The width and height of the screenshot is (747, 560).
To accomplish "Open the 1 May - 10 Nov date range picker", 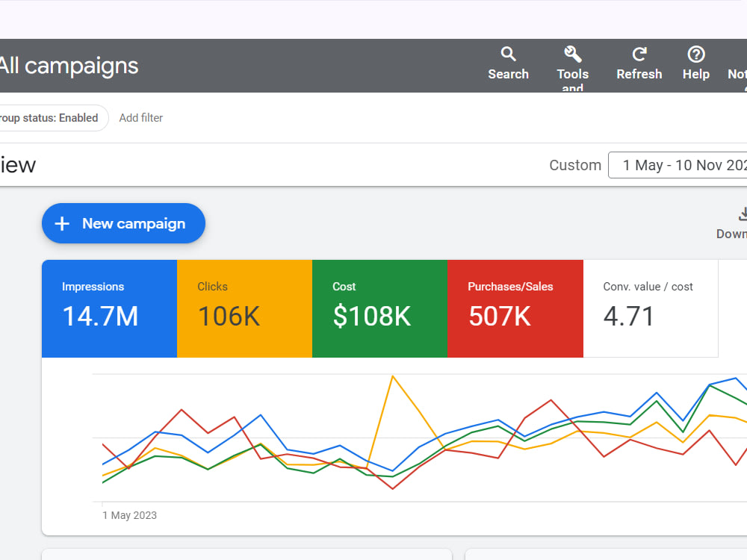I will (678, 165).
